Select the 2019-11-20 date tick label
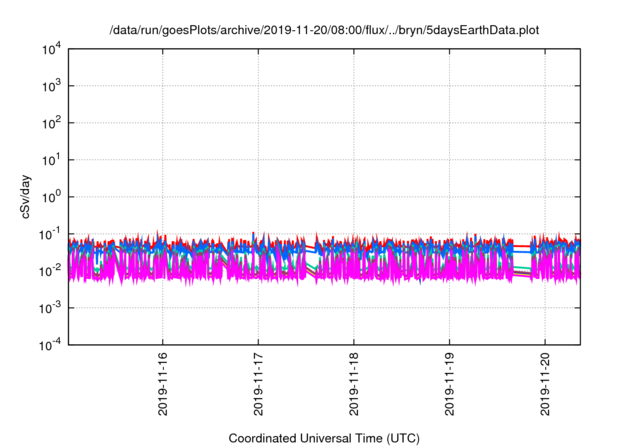The width and height of the screenshot is (640, 448). [x=545, y=384]
